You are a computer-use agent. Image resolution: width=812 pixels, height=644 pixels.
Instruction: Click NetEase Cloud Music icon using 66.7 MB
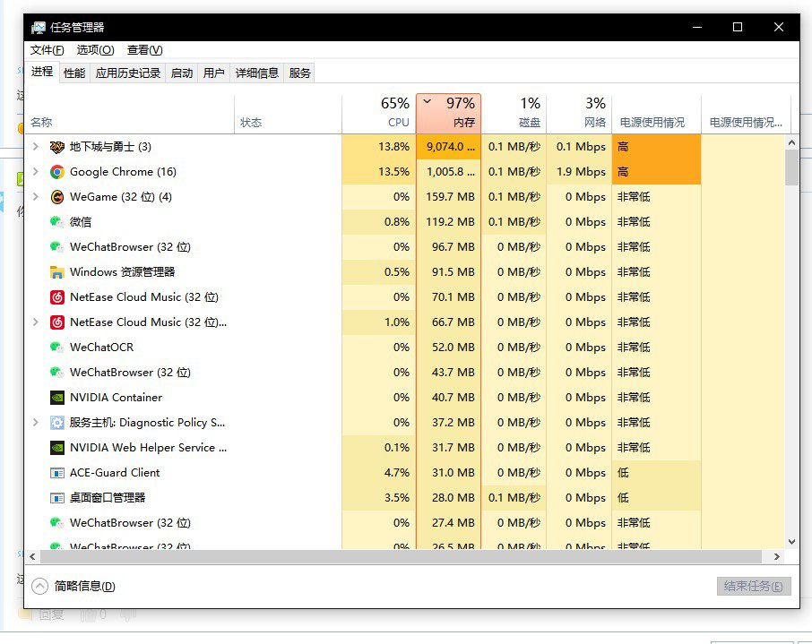pos(57,322)
